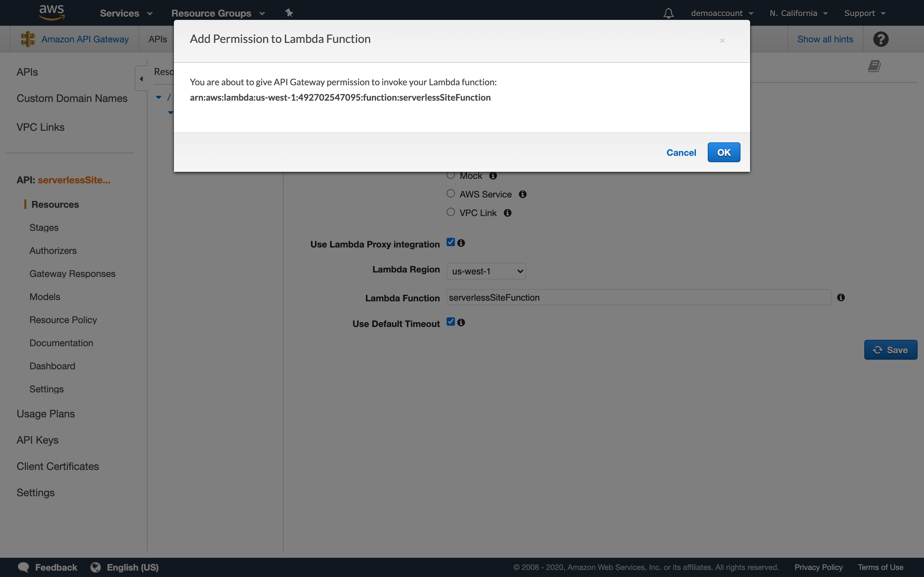Click the OK button to confirm
Screen dimensions: 924x577
click(x=723, y=152)
